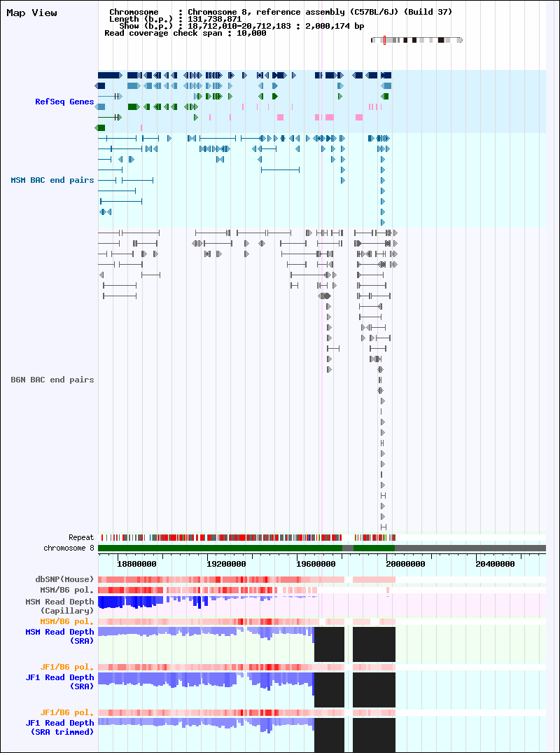This screenshot has height=753, width=560.
Task: Click the MSM BAC end pairs label
Action: 52,180
